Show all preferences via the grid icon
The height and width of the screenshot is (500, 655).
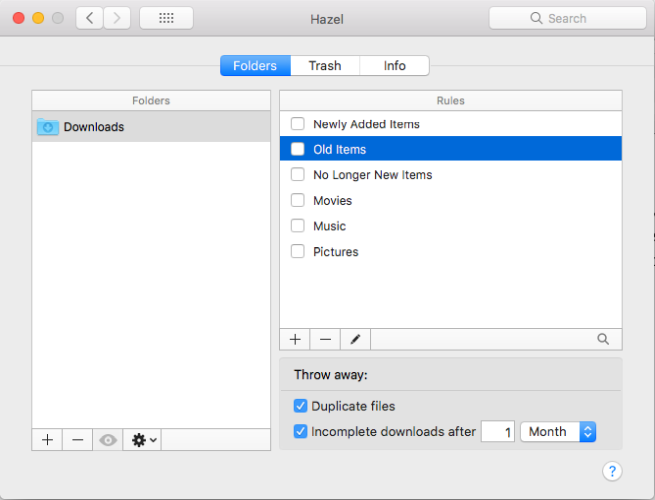166,18
